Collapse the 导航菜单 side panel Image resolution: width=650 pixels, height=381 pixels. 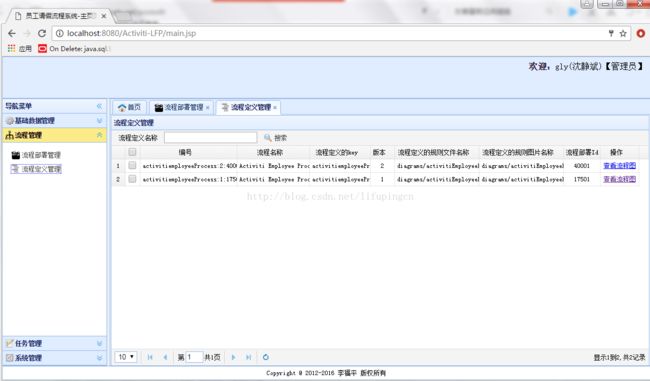(x=99, y=106)
